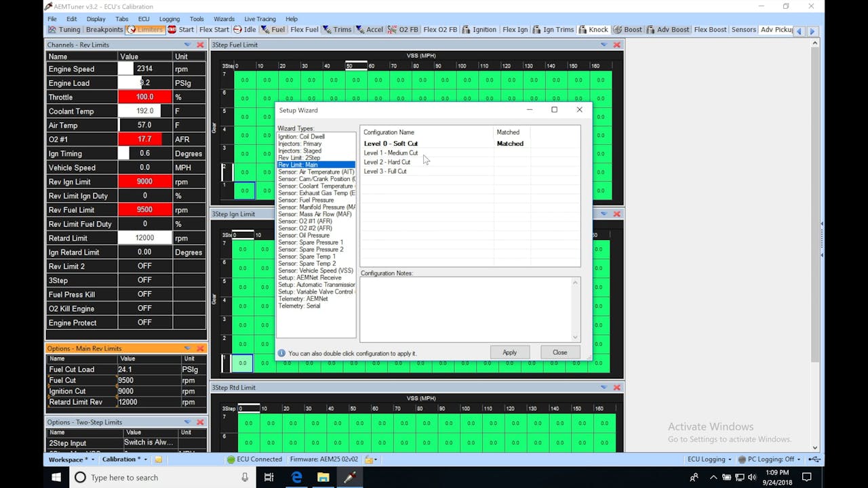The width and height of the screenshot is (868, 488).
Task: Click the Apply button in Setup Wizard
Action: click(x=510, y=352)
